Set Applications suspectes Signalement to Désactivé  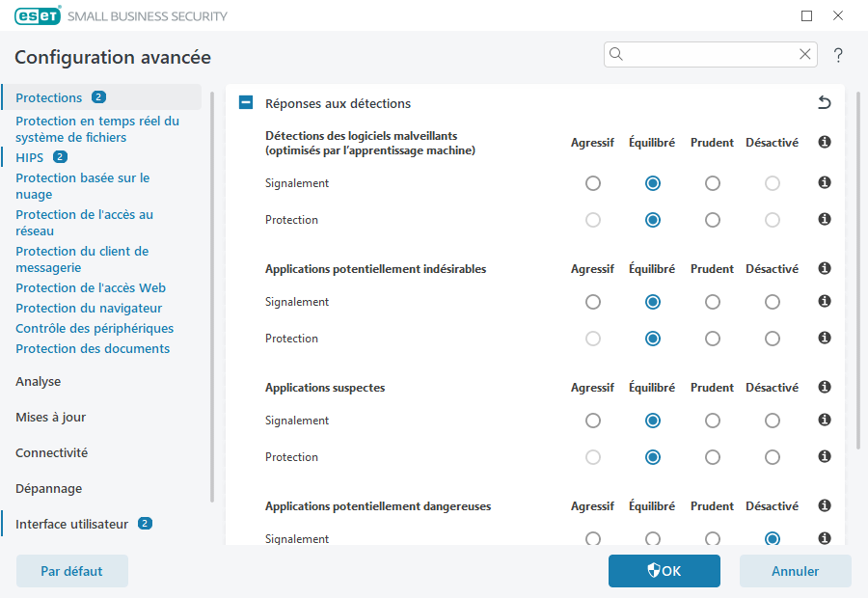pyautogui.click(x=772, y=421)
